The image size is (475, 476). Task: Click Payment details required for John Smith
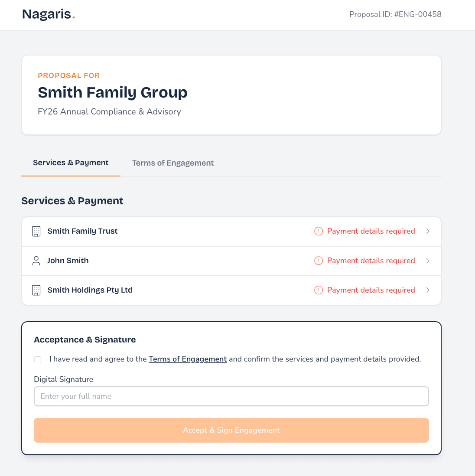[371, 261]
